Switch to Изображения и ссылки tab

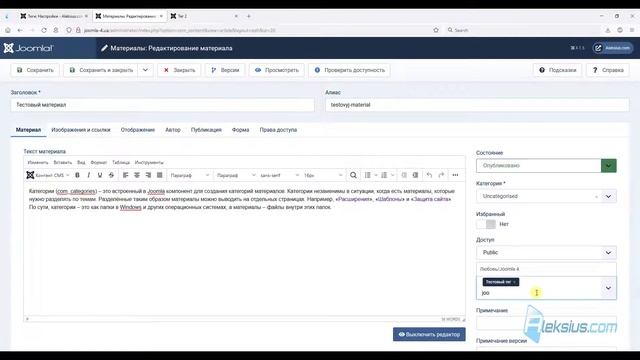tap(81, 130)
